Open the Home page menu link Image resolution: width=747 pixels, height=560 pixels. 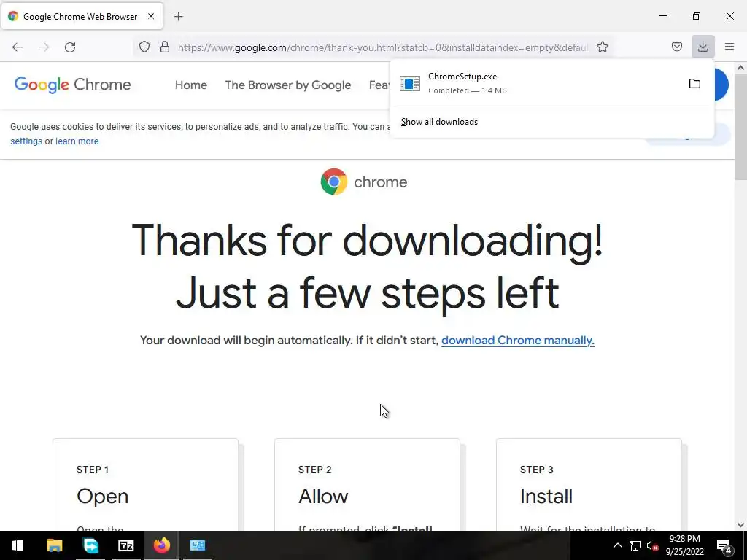[x=191, y=85]
